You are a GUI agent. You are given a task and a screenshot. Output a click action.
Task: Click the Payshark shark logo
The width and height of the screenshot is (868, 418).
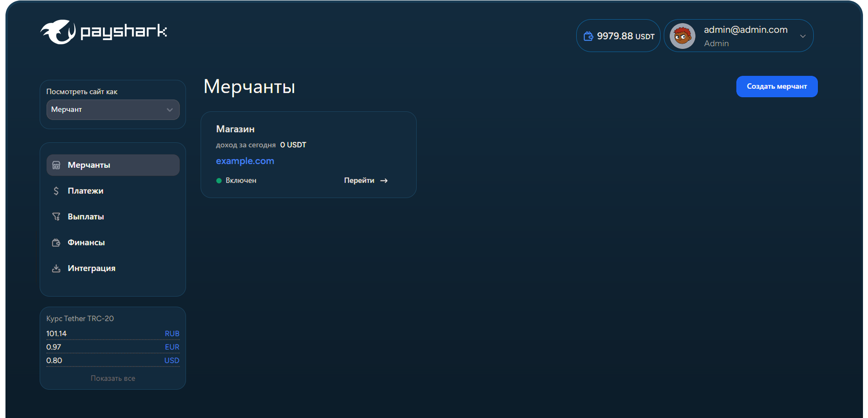coord(58,31)
